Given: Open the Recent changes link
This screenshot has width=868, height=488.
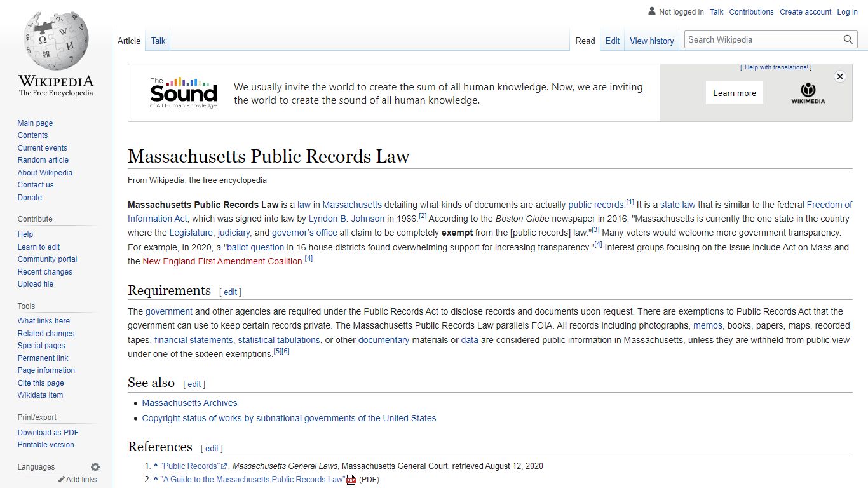Looking at the screenshot, I should [44, 272].
